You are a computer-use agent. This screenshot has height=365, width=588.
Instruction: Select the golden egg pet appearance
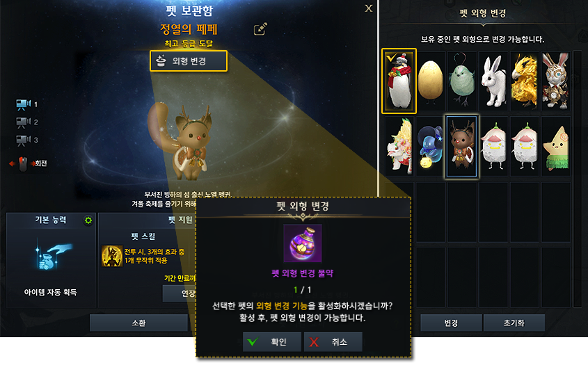coord(431,81)
